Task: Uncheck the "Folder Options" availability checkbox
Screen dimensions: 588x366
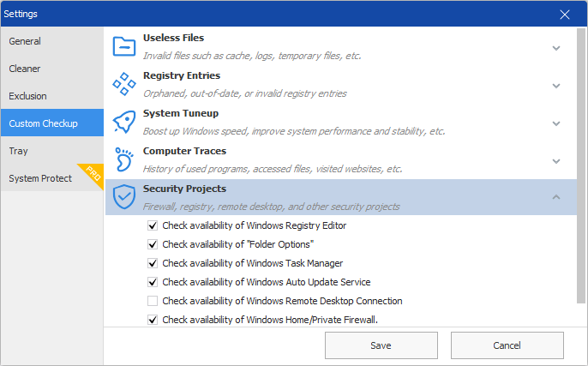Action: [153, 244]
